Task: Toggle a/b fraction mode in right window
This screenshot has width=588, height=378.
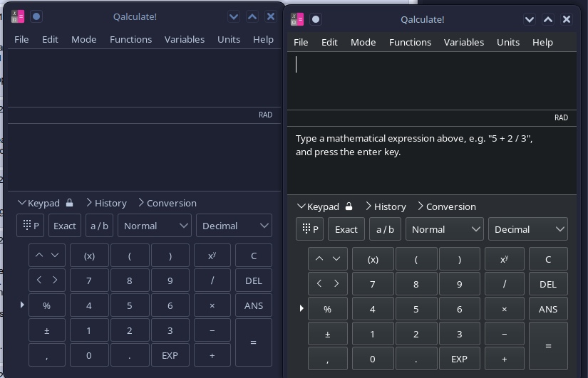Action: (x=385, y=229)
